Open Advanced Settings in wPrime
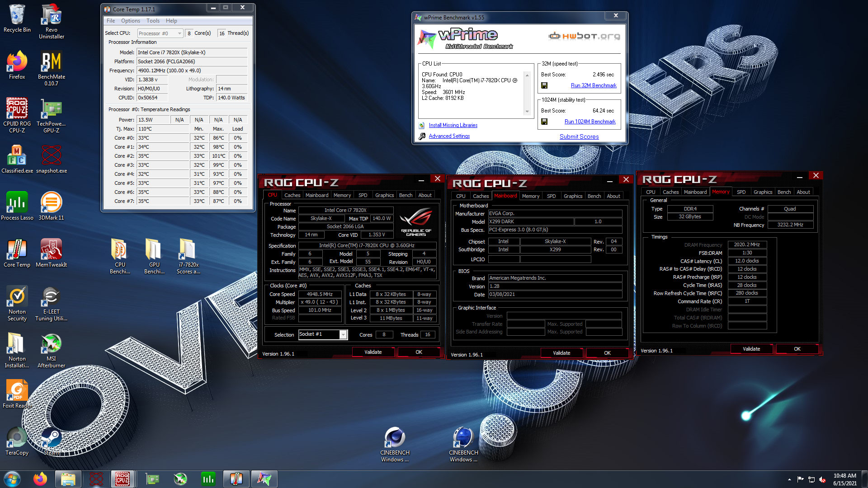The height and width of the screenshot is (488, 868). tap(449, 136)
